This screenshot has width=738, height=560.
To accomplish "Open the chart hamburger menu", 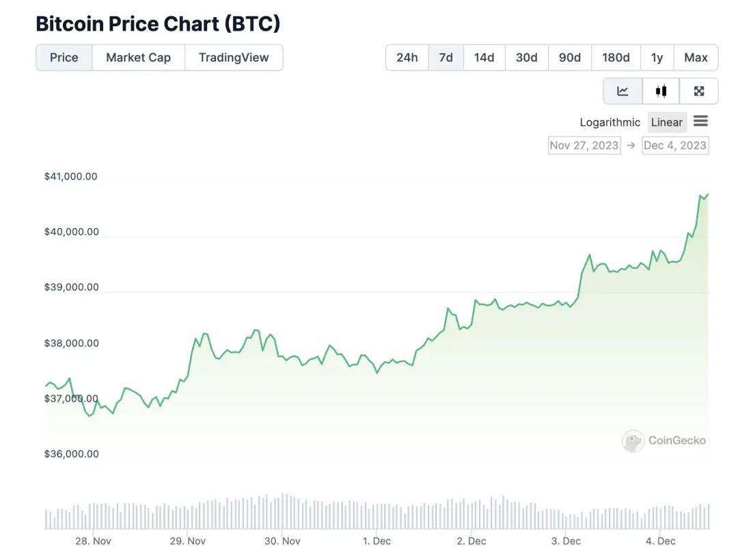I will tap(700, 122).
